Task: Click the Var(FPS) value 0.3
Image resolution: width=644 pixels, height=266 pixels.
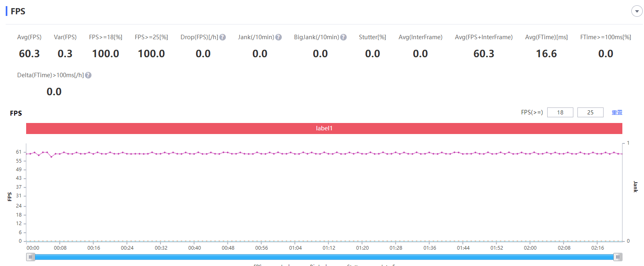Action: [65, 54]
